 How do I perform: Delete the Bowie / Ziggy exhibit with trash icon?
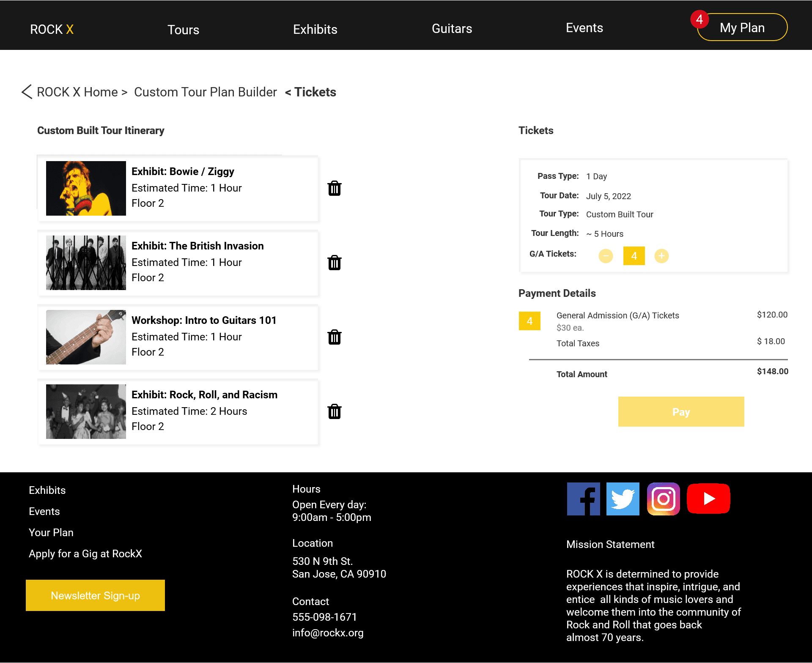334,188
